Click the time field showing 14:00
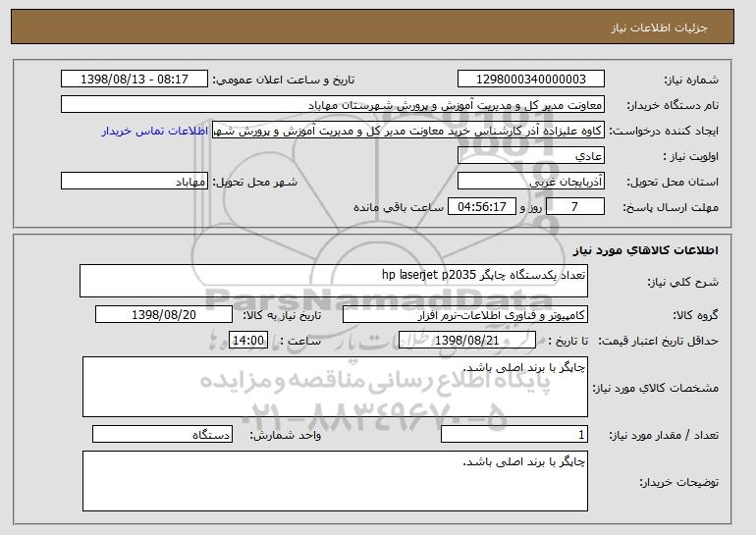Screen dimensions: 756x535 (x=248, y=341)
